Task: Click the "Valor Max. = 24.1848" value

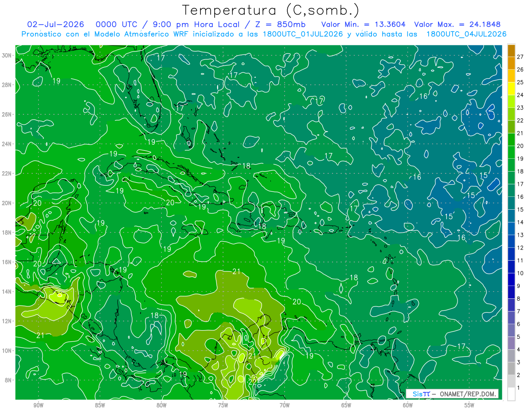Action: pos(458,24)
